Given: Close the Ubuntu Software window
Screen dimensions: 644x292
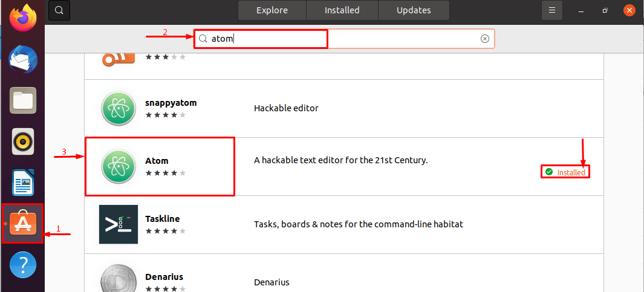Looking at the screenshot, I should click(629, 10).
